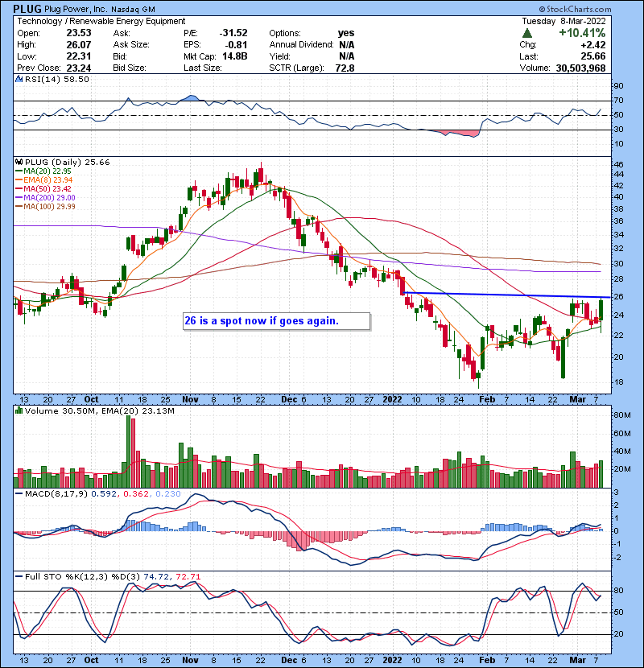Click the 70 level label on the RSI axis
644x668 pixels.
(618, 101)
